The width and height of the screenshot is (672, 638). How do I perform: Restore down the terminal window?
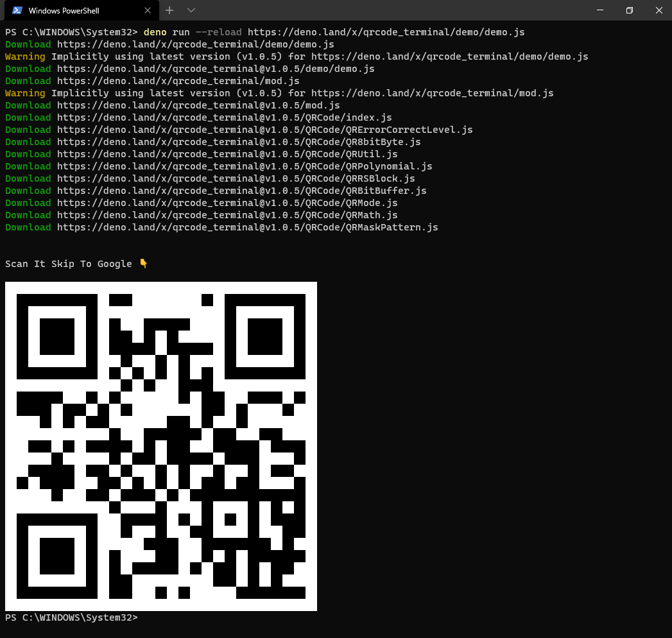629,10
